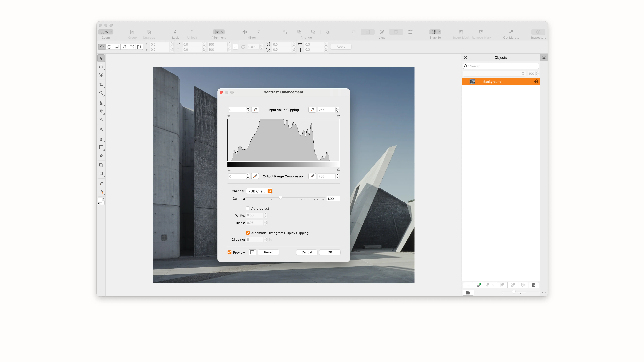
Task: Cancel the Contrast Enhancement dialog
Action: (307, 252)
